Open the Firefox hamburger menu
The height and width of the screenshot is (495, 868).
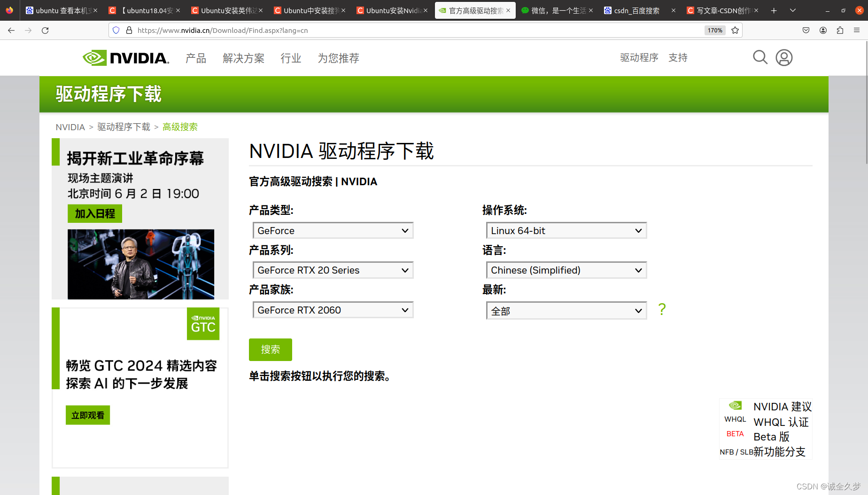[x=857, y=30]
